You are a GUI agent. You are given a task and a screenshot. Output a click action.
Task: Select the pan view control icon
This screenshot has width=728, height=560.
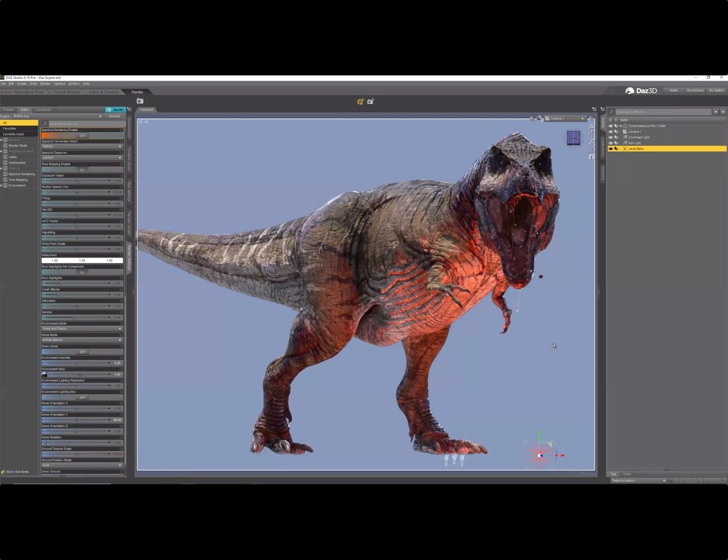pos(591,134)
